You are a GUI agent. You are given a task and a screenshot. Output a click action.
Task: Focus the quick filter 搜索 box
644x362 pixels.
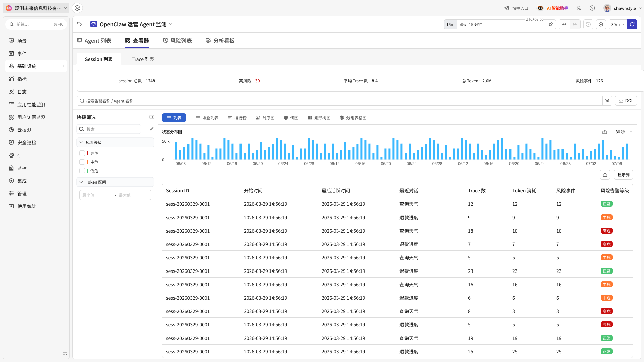109,129
